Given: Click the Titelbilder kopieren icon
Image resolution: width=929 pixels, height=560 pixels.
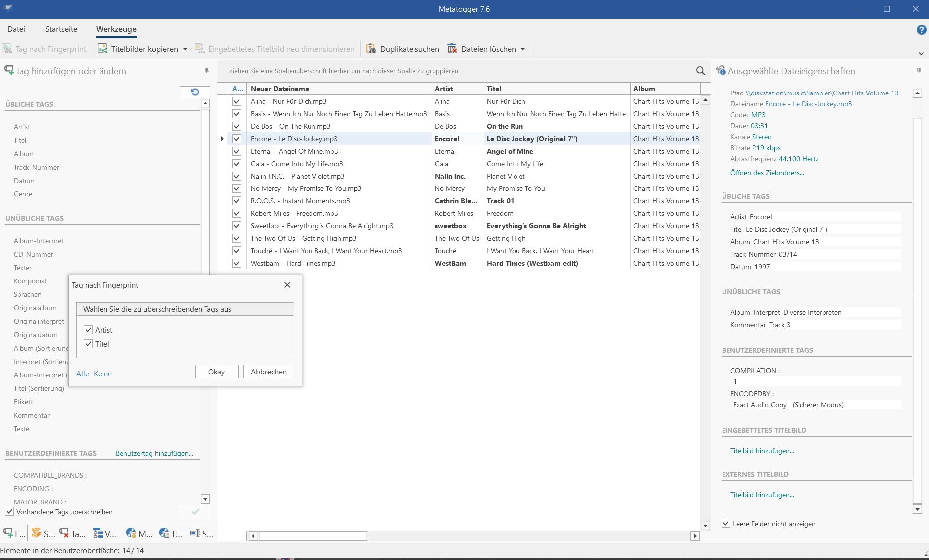Looking at the screenshot, I should click(103, 49).
